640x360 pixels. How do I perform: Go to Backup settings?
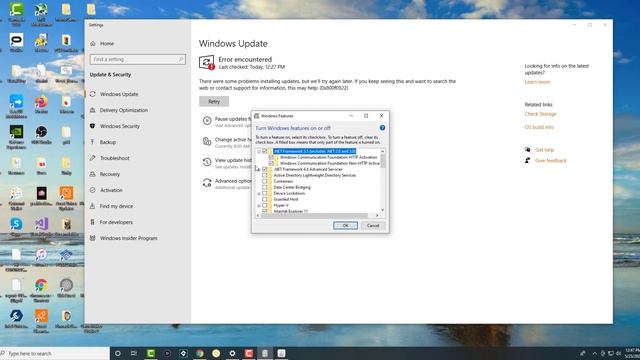click(108, 142)
